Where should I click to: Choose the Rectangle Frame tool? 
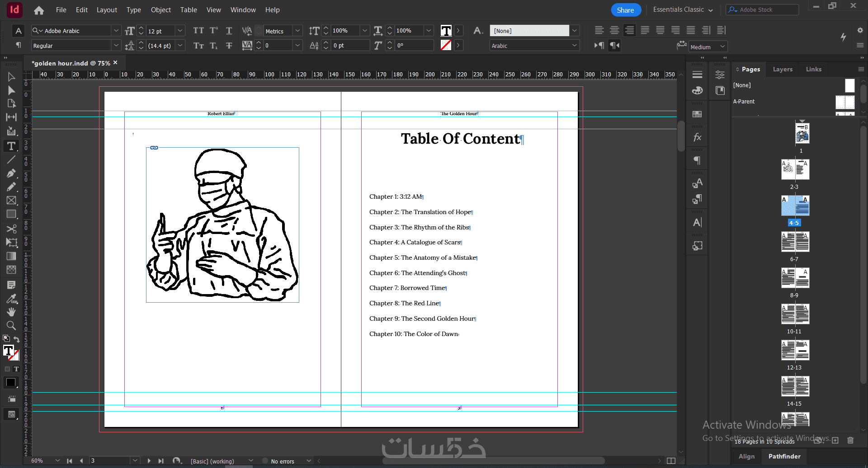click(11, 200)
